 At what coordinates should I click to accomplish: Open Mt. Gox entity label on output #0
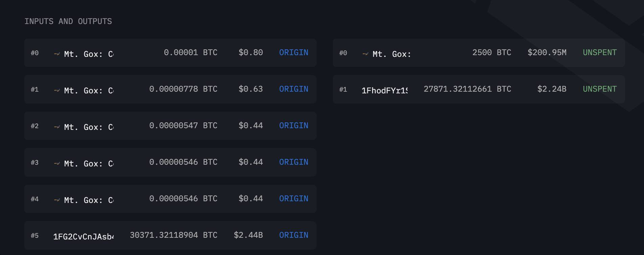click(392, 54)
